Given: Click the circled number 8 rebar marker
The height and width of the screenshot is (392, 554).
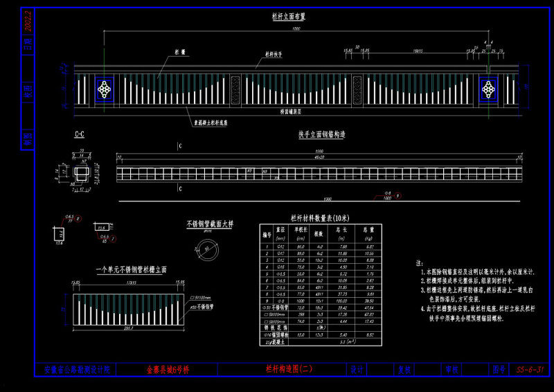Looking at the screenshot, I should coord(78,219).
